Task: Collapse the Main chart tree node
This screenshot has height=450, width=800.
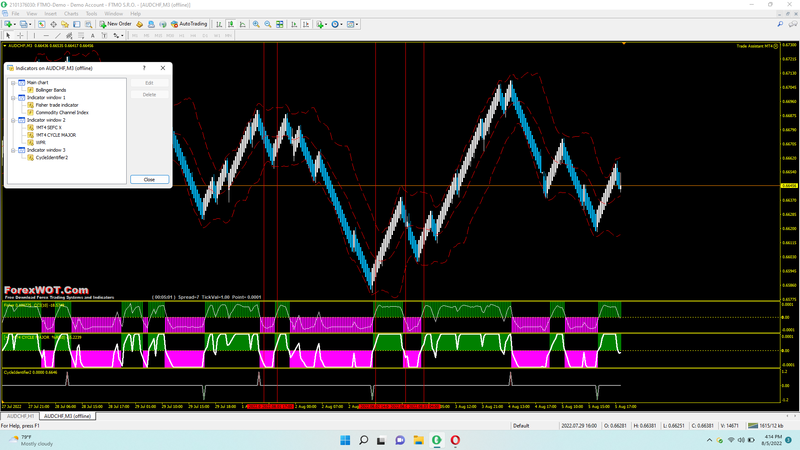Action: [14, 82]
